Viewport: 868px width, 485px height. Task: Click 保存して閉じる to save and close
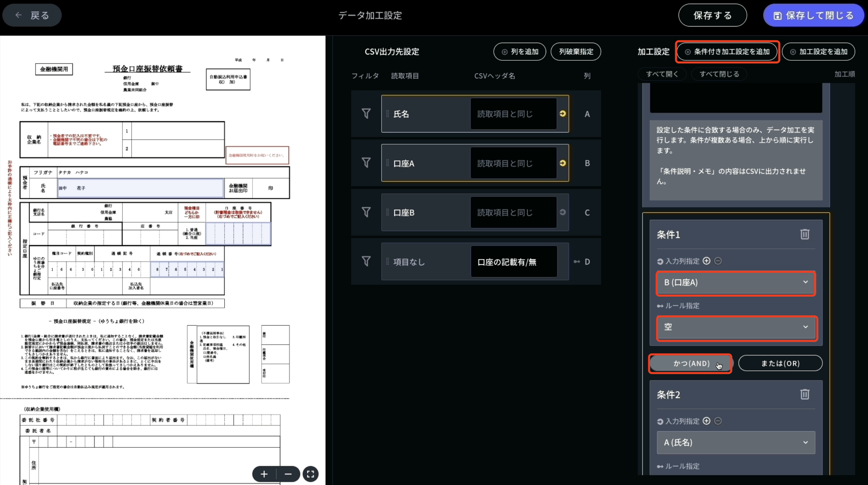point(813,15)
